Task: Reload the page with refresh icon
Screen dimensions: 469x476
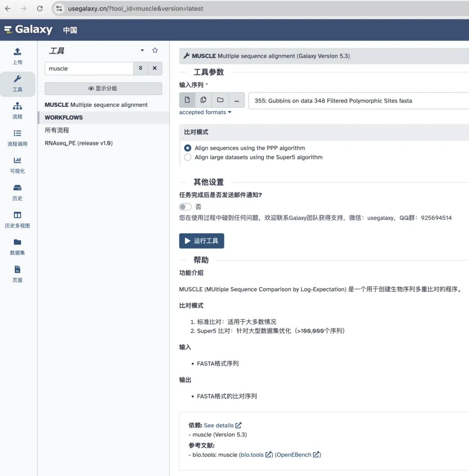Action: click(x=40, y=9)
